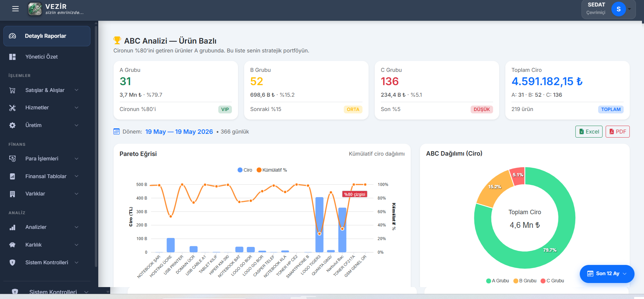Screen dimensions: 644x299
Task: Click the Vezir logo image
Action: (x=35, y=9)
